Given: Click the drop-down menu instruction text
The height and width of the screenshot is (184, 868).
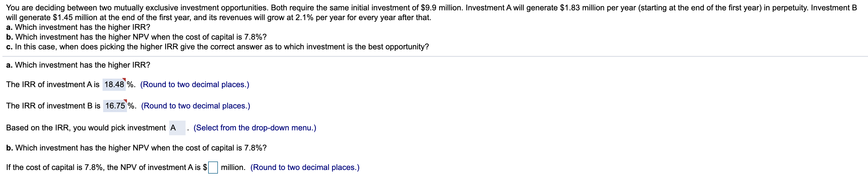Looking at the screenshot, I should click(x=255, y=128).
